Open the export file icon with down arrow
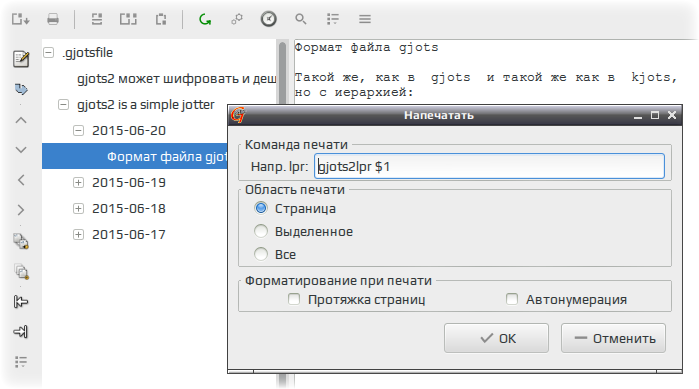Viewport: 699px width, 389px height. click(x=21, y=19)
